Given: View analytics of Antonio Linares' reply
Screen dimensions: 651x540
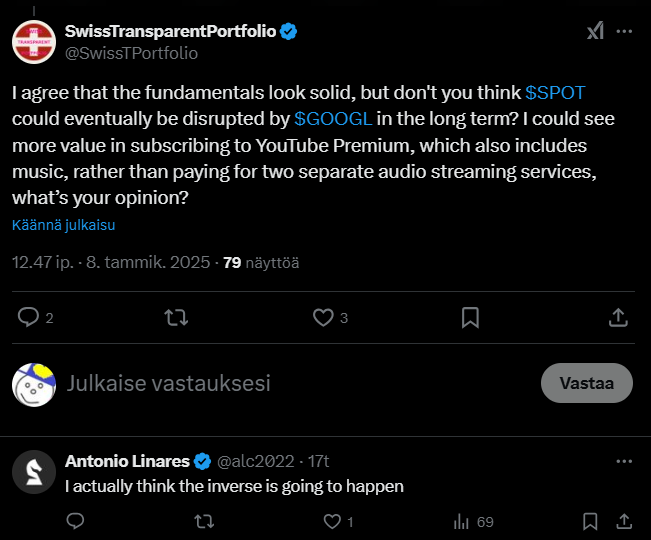Looking at the screenshot, I should 462,521.
